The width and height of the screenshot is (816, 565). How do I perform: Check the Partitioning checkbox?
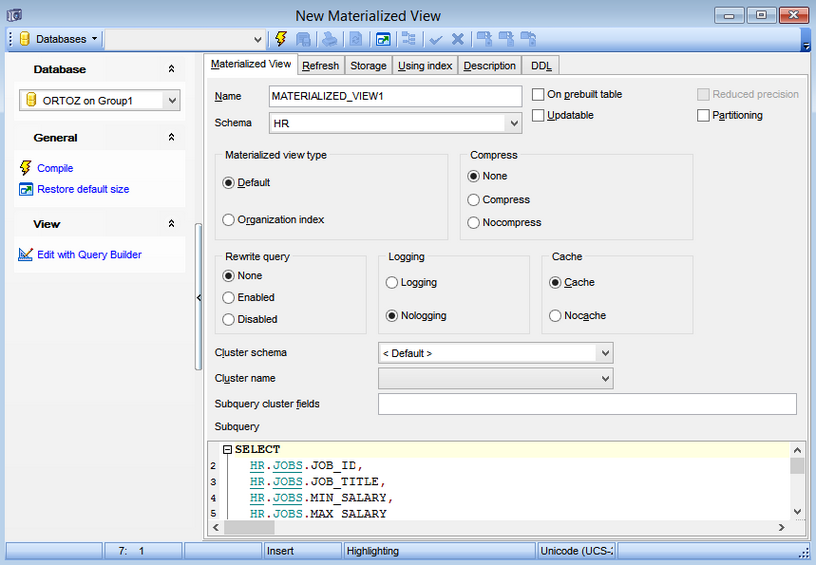pos(703,115)
